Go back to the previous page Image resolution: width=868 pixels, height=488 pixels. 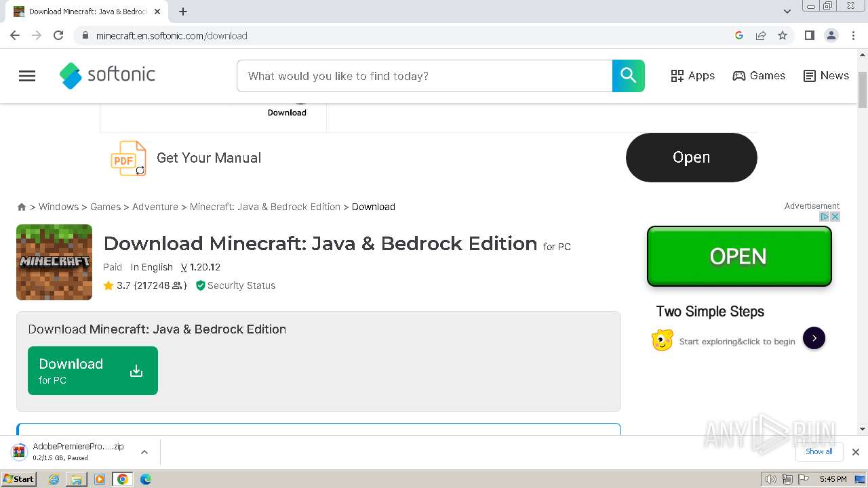point(15,35)
